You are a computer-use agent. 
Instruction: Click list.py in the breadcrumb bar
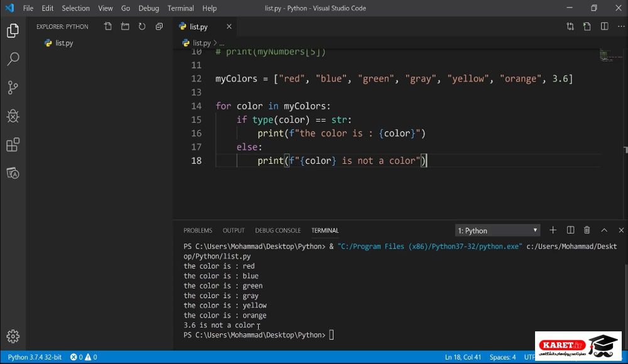202,43
